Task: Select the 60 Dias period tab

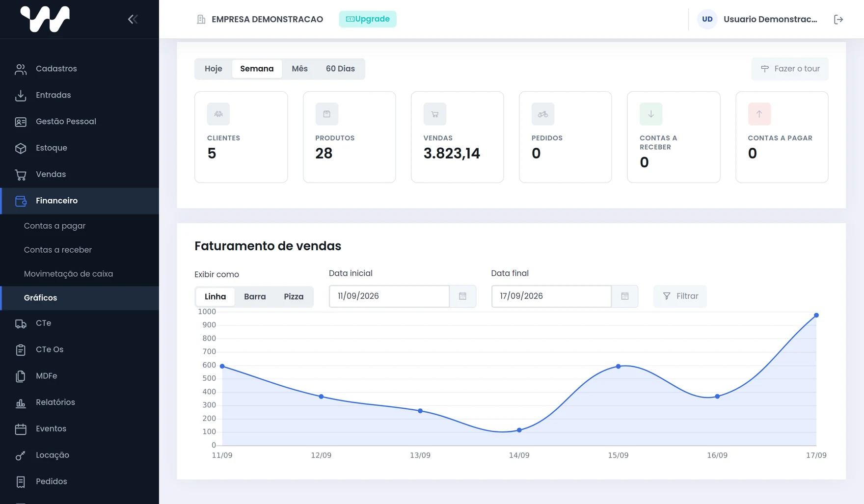Action: (x=340, y=69)
